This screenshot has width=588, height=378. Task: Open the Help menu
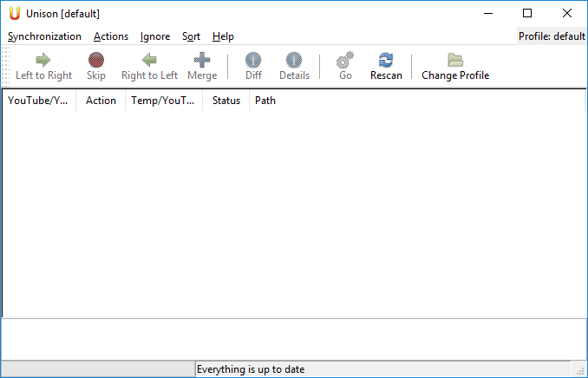tap(223, 36)
